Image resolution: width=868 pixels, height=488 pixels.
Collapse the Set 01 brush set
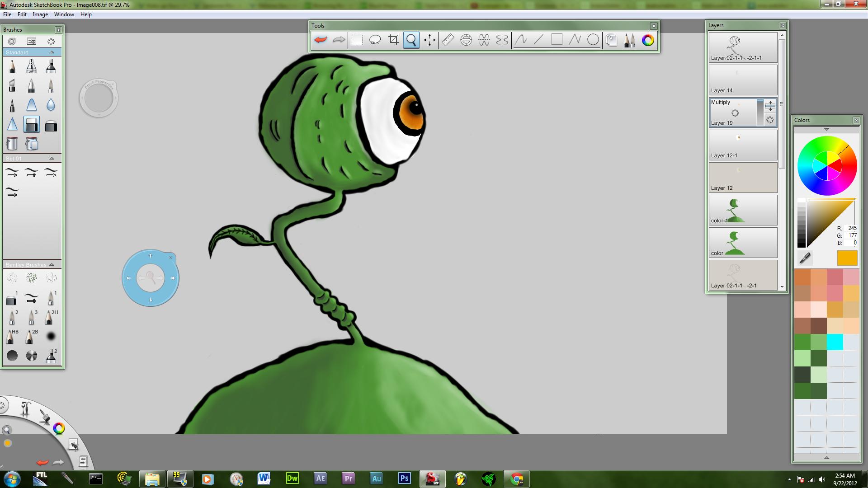(x=52, y=159)
